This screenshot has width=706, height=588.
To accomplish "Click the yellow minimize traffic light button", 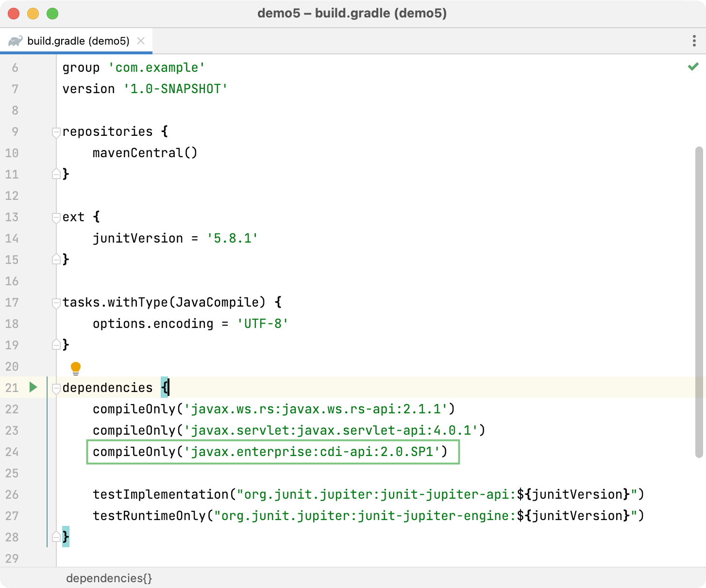I will coord(33,14).
